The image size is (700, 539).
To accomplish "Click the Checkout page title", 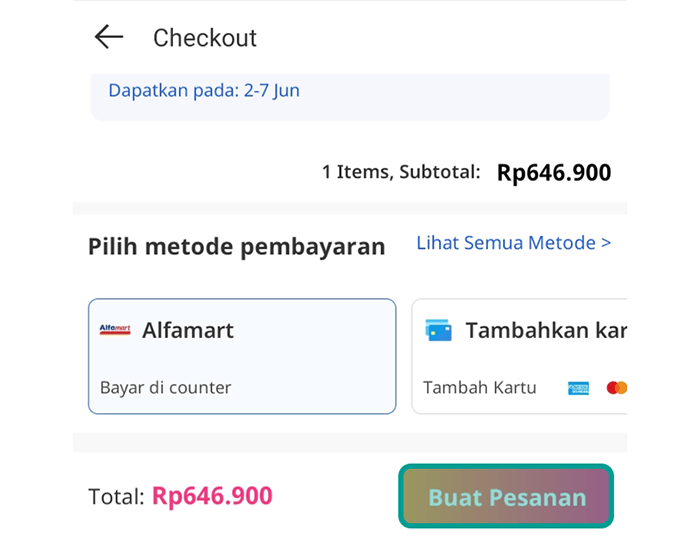I will [x=205, y=38].
